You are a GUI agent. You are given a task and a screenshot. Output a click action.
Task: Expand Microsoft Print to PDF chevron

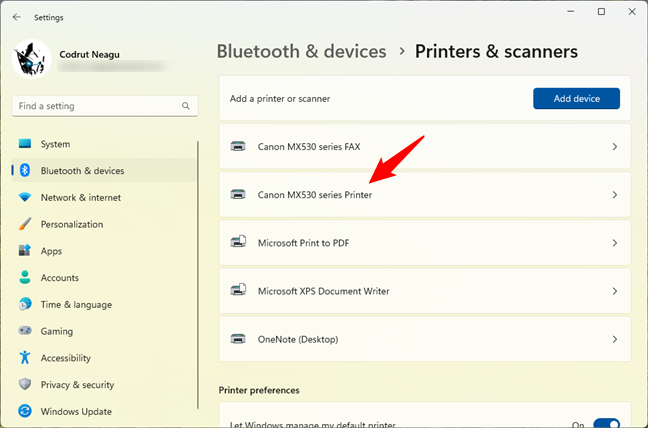(615, 243)
